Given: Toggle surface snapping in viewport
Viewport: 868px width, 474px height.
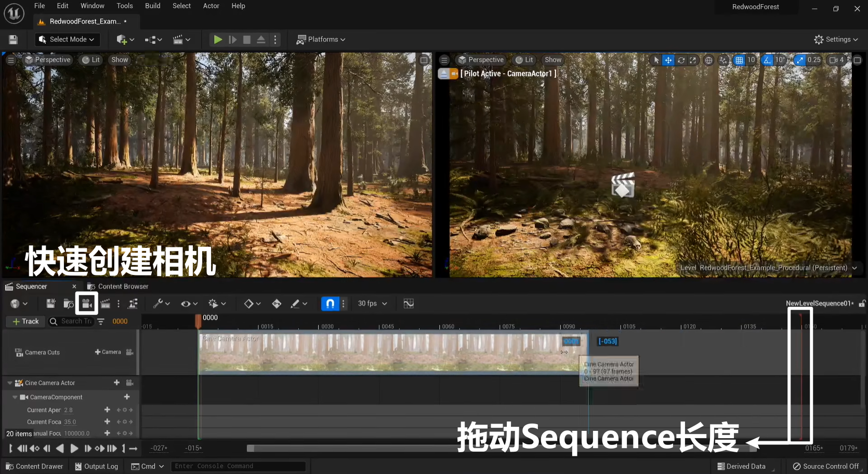Looking at the screenshot, I should tap(724, 60).
